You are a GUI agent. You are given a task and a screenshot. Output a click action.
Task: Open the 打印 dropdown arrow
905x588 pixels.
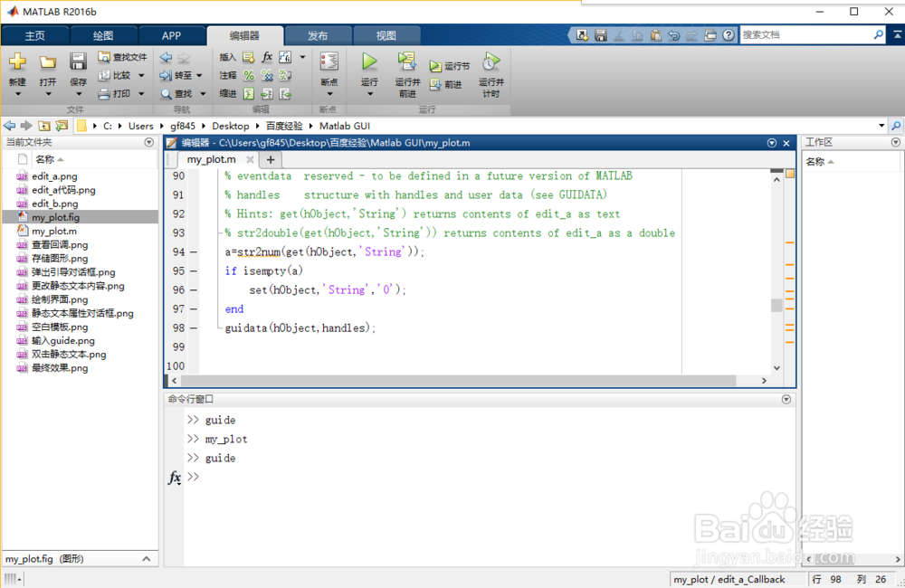[x=141, y=93]
